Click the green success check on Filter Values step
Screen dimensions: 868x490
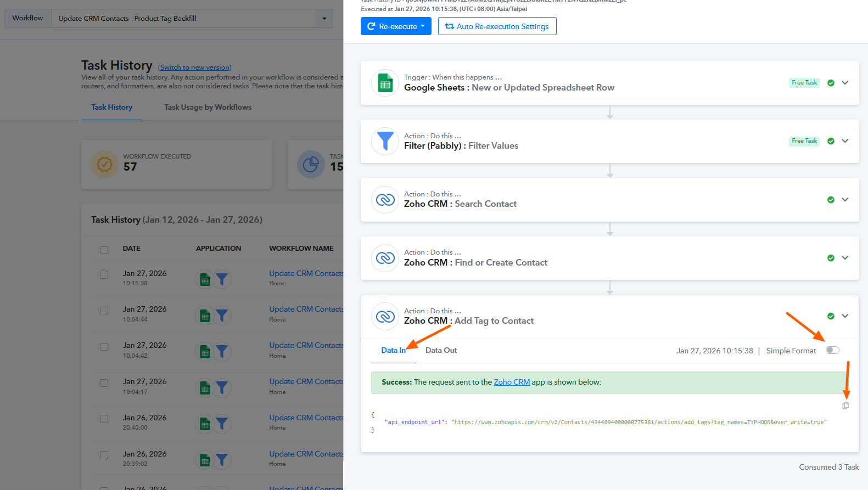831,141
